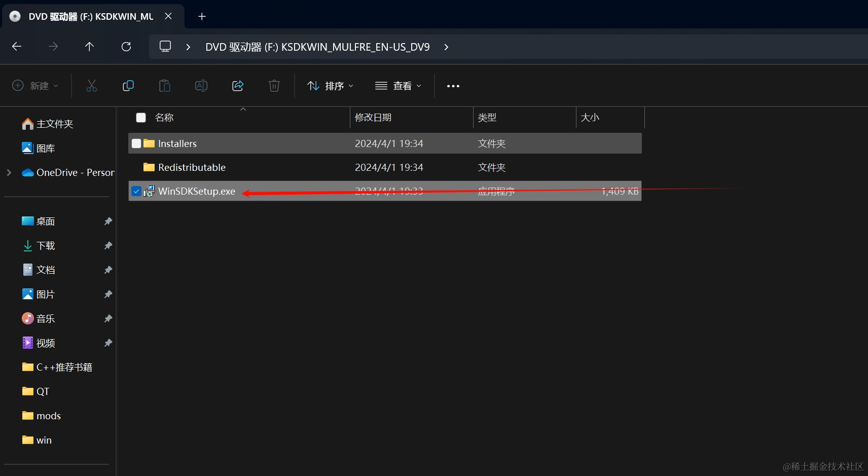868x476 pixels.
Task: Go forward with the forward arrow
Action: point(53,47)
